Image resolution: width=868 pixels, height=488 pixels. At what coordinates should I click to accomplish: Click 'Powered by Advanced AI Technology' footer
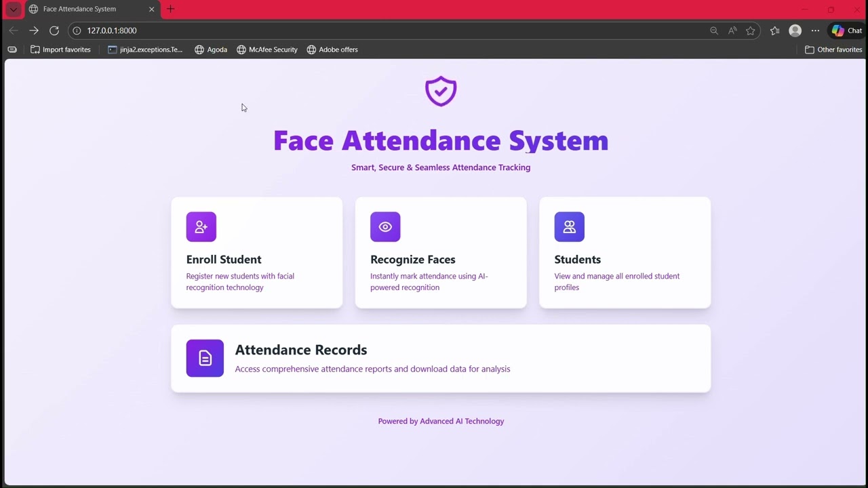point(441,421)
